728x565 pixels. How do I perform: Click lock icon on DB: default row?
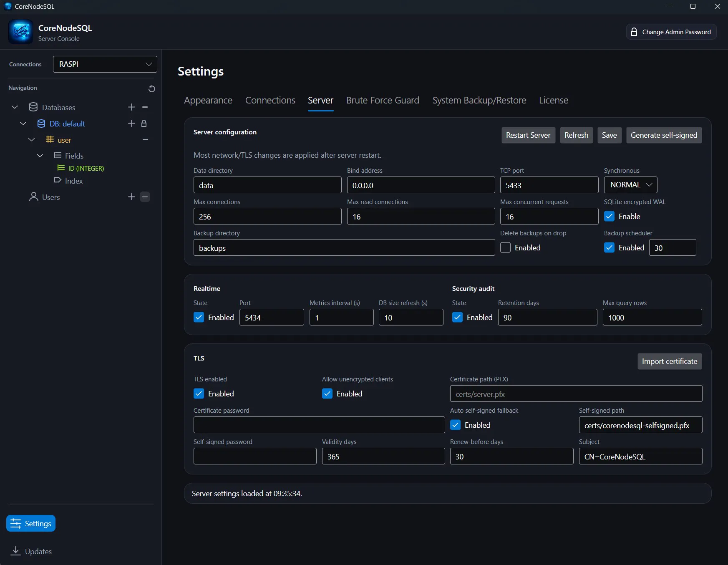144,124
